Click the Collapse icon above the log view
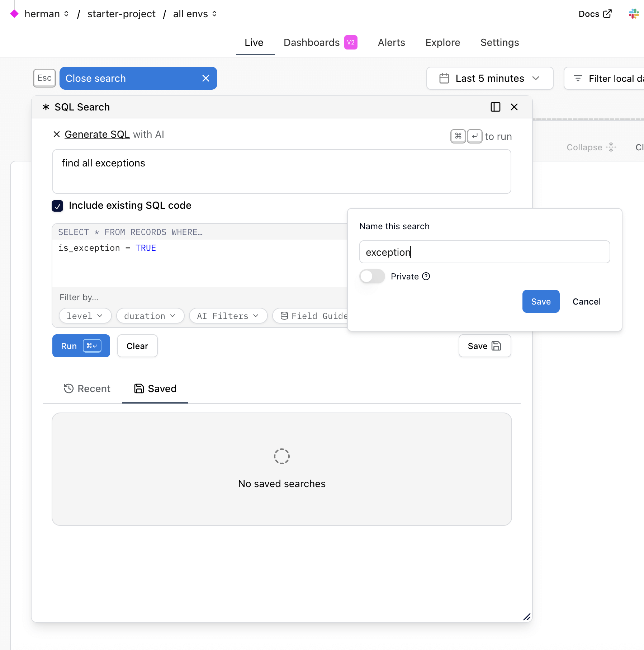This screenshot has width=644, height=650. click(611, 147)
